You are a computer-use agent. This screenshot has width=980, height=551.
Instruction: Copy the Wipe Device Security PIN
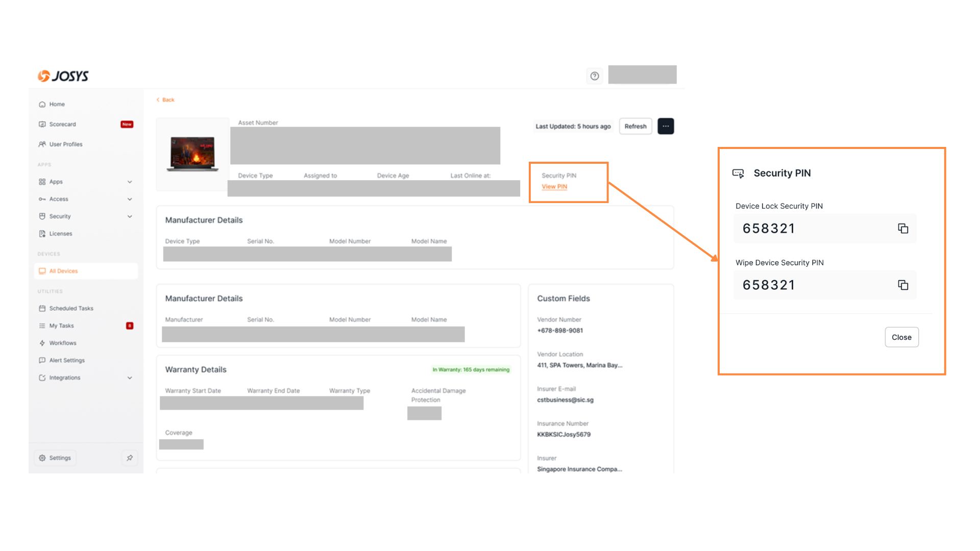pyautogui.click(x=902, y=285)
